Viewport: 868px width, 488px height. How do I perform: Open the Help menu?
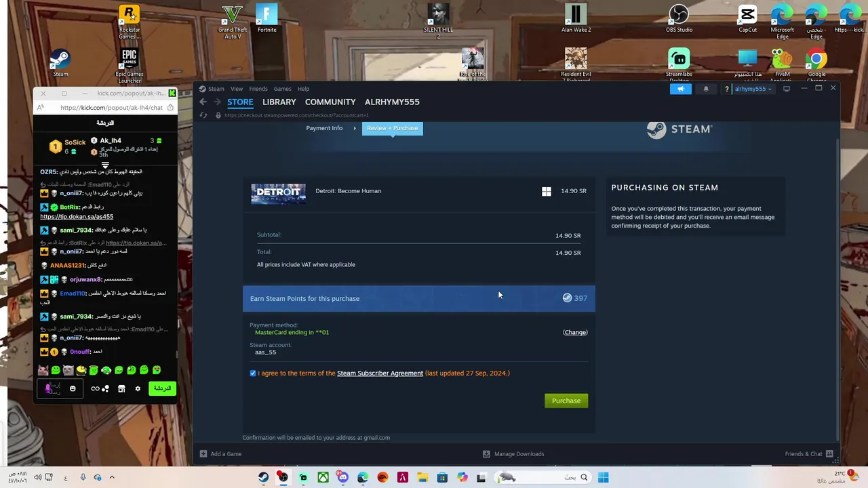303,89
